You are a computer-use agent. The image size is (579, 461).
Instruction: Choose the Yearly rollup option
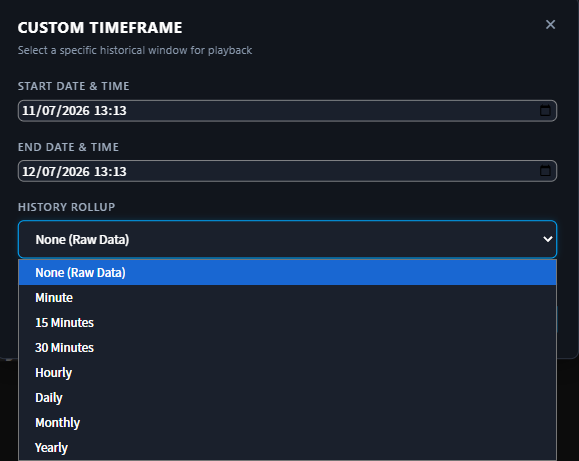coord(287,448)
